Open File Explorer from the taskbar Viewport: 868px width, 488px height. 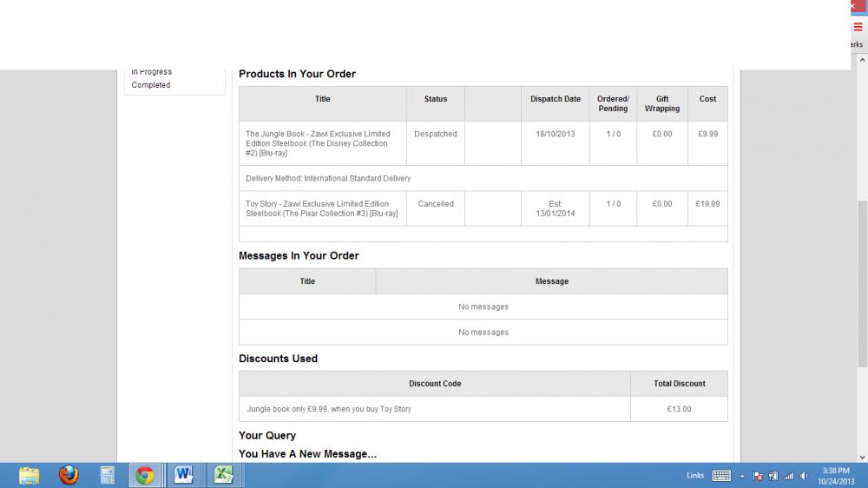click(29, 475)
